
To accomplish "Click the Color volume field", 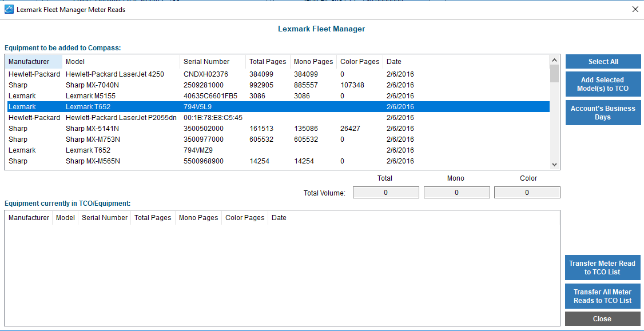I will [x=527, y=192].
